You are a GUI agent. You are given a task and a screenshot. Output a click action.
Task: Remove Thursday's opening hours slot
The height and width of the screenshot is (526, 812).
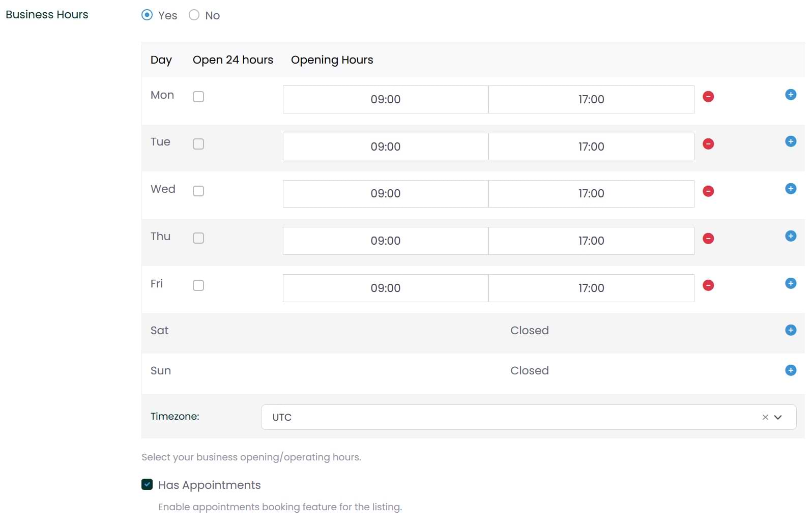point(708,239)
